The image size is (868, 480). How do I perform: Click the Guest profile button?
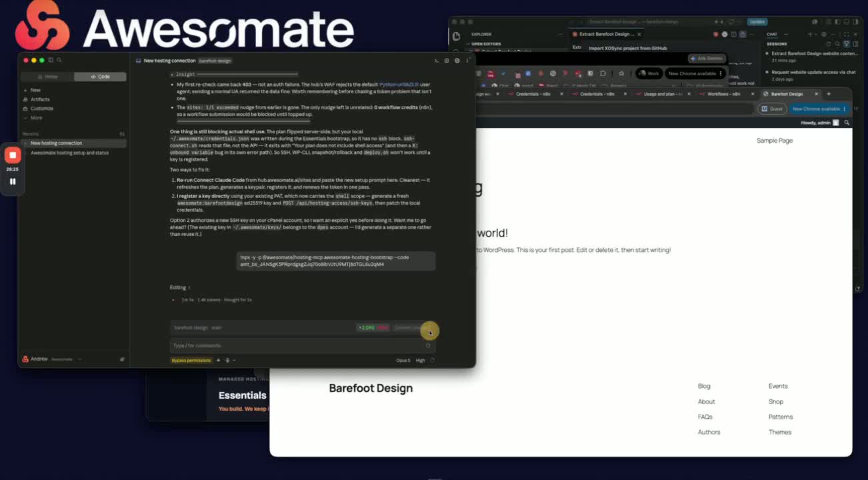(773, 109)
